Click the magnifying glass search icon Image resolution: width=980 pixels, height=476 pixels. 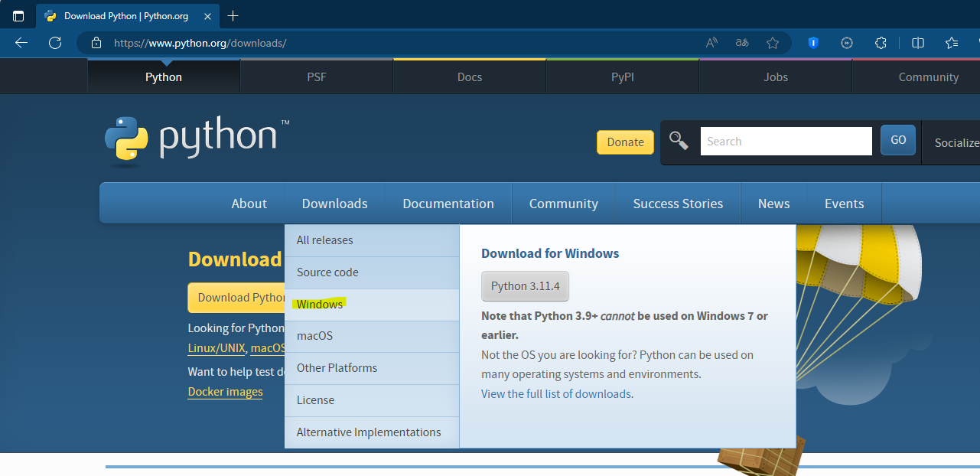point(679,140)
